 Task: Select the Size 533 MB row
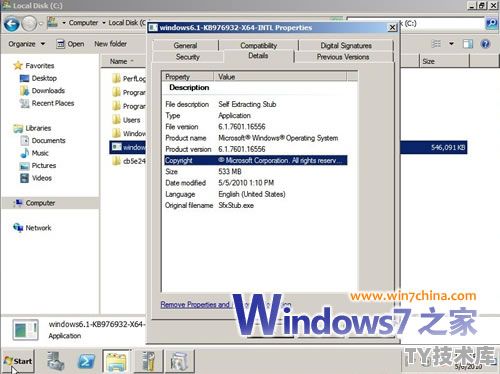[255, 172]
